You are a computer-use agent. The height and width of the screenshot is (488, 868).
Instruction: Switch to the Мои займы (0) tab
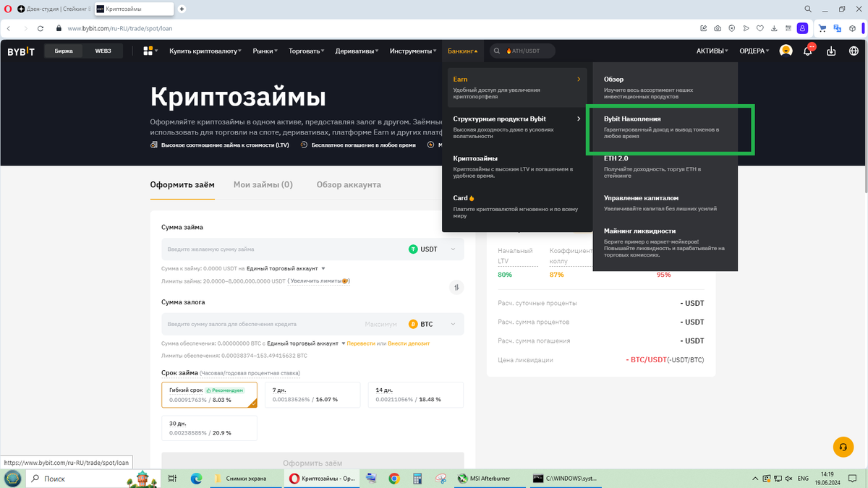point(263,184)
